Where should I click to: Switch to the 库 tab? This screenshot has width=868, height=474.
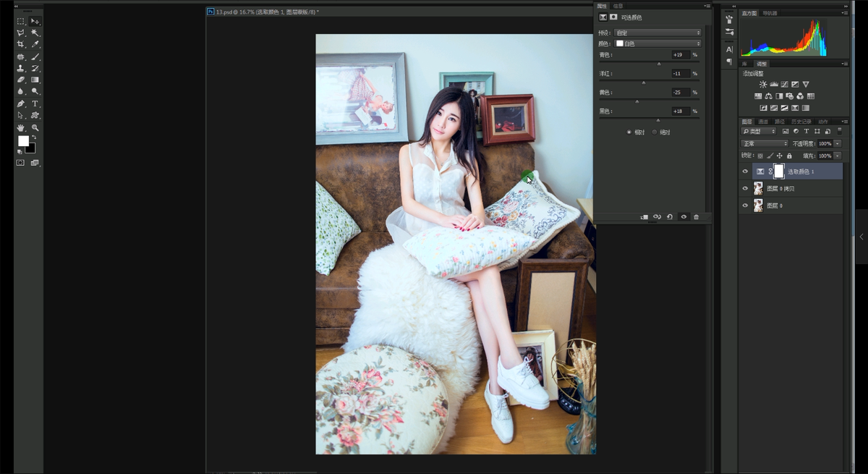[744, 64]
